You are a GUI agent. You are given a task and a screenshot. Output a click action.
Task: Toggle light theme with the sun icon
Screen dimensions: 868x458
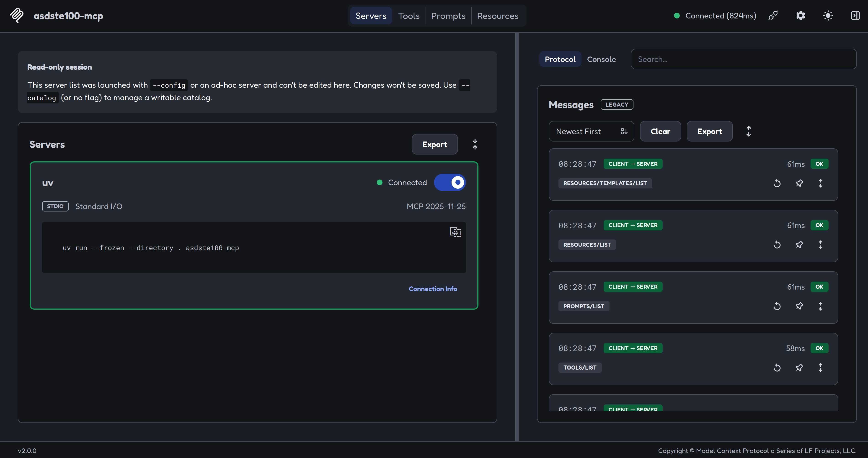(x=828, y=15)
